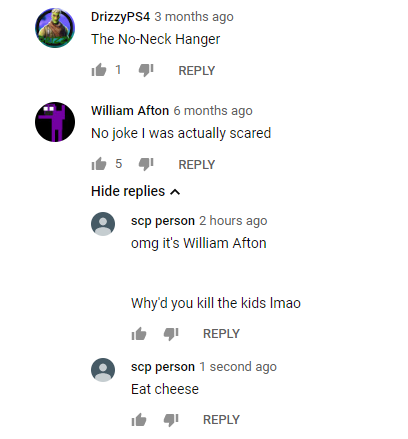Thumbs up the "omg it's William Afton" reply
Screen dimensions: 408x439
coord(139,334)
